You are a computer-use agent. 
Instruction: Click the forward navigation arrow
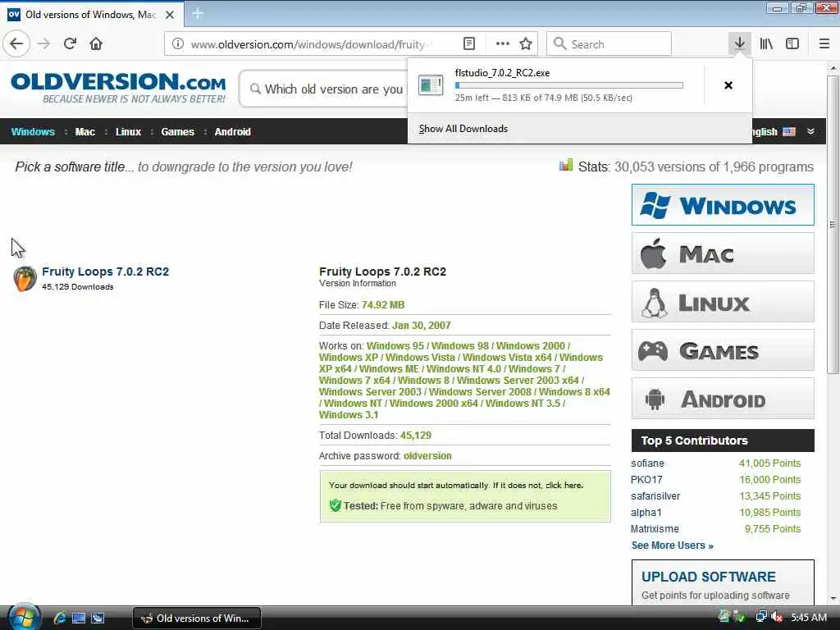click(44, 44)
